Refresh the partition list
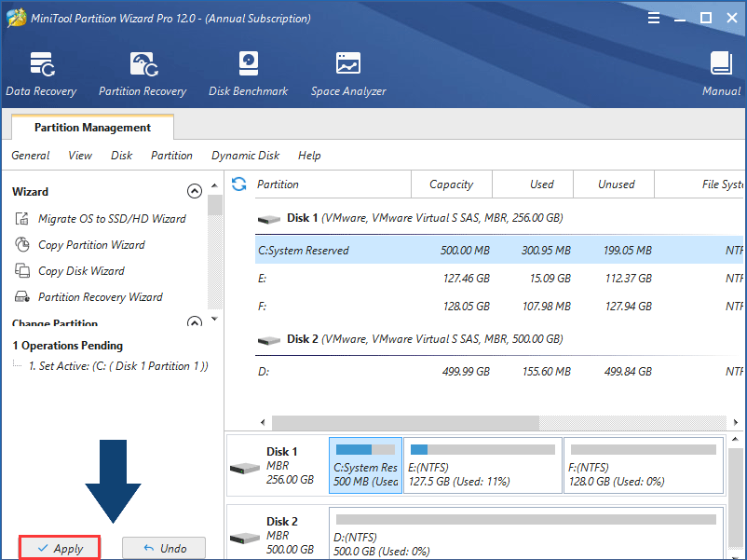 point(239,184)
